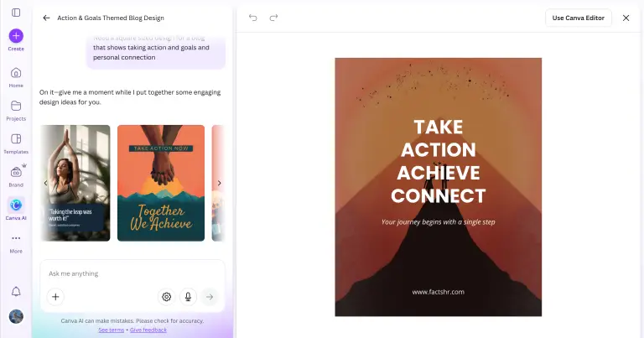Open the notifications bell
The image size is (644, 338).
pyautogui.click(x=16, y=291)
